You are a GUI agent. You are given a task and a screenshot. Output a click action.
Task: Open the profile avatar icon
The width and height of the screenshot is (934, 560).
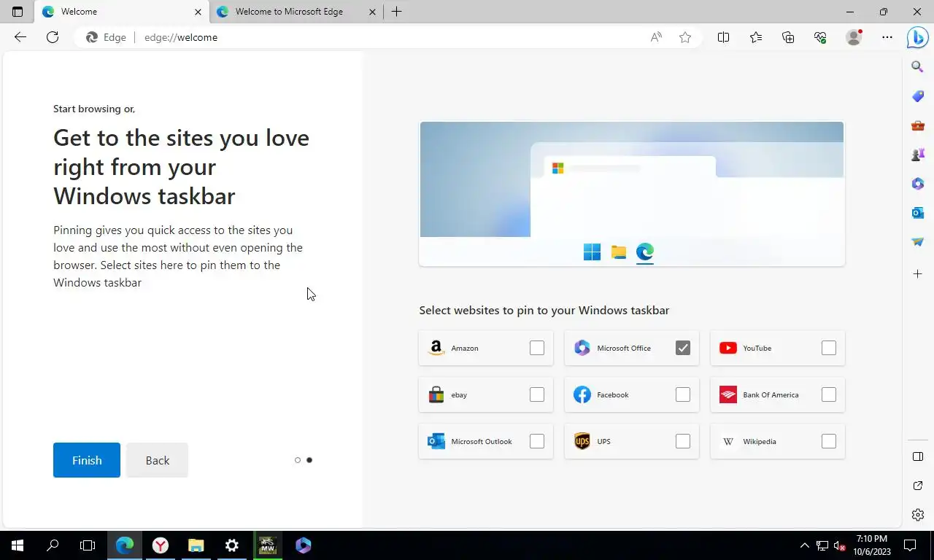[854, 37]
